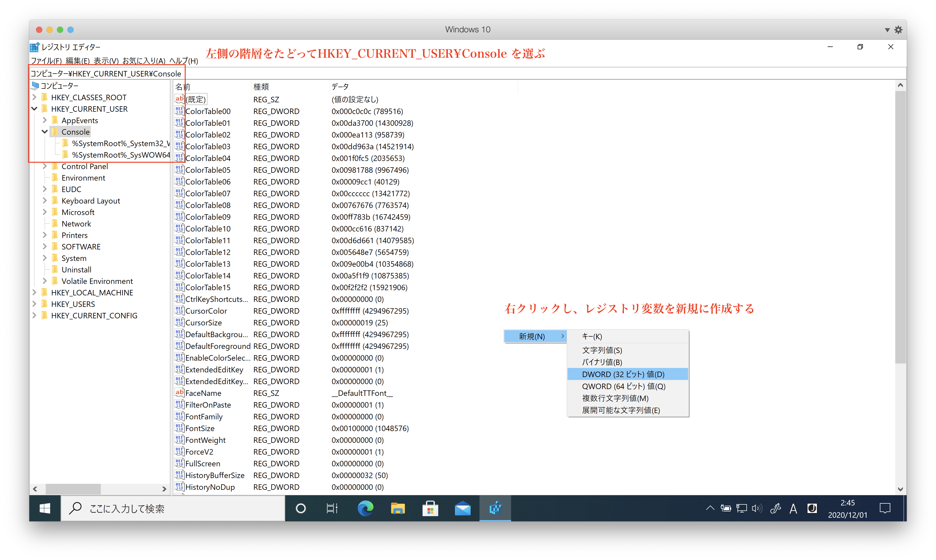The width and height of the screenshot is (936, 560).
Task: Open Microsoft Store taskbar icon
Action: tap(430, 509)
